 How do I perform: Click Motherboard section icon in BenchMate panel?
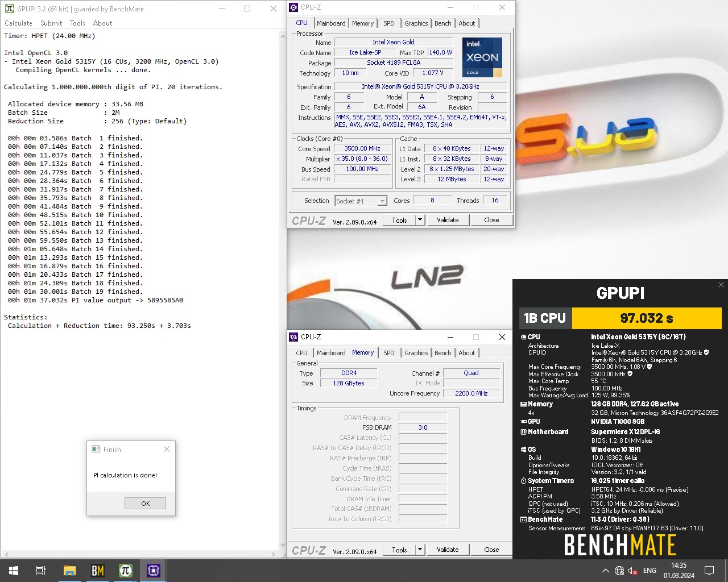click(523, 432)
